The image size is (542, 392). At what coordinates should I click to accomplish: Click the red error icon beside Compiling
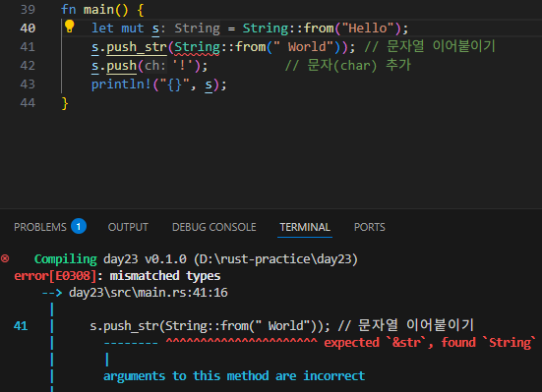click(5, 258)
